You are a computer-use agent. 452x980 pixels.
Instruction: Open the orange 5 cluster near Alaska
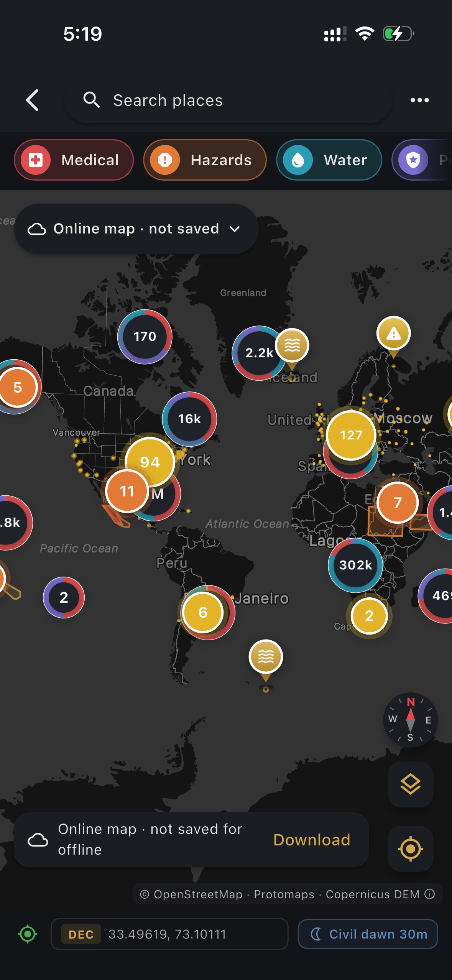pyautogui.click(x=18, y=387)
